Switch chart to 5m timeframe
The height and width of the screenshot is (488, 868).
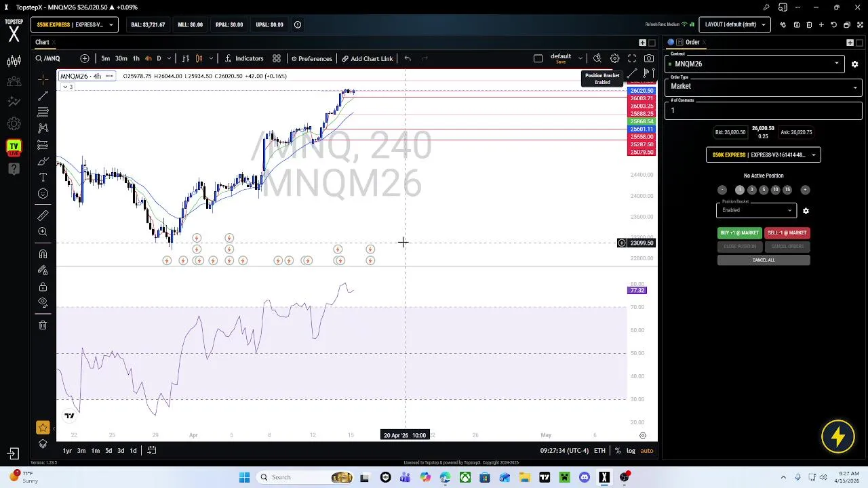tap(105, 58)
